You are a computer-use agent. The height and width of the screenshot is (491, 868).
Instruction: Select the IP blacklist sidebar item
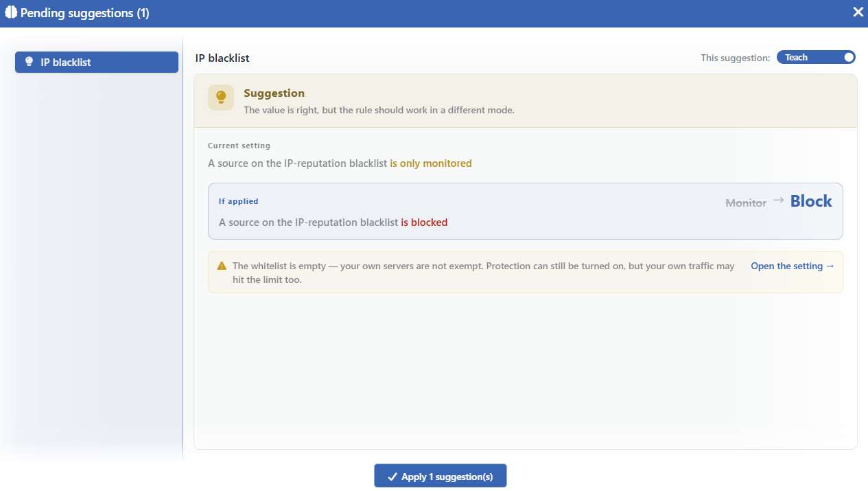click(97, 62)
